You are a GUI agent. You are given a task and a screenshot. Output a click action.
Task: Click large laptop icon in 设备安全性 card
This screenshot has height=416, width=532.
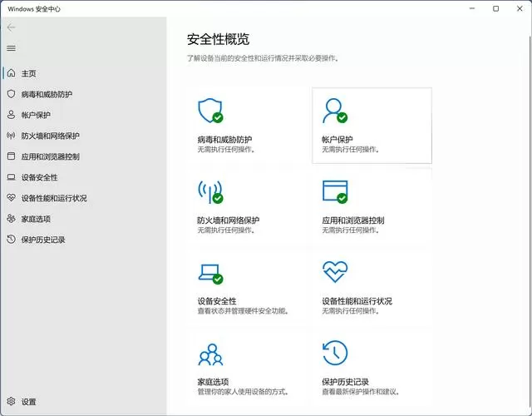(210, 274)
